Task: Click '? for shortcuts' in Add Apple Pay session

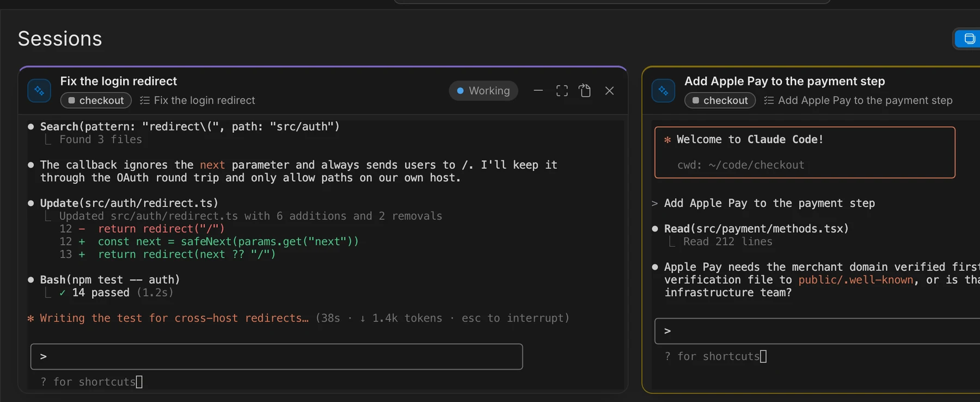Action: click(x=712, y=356)
